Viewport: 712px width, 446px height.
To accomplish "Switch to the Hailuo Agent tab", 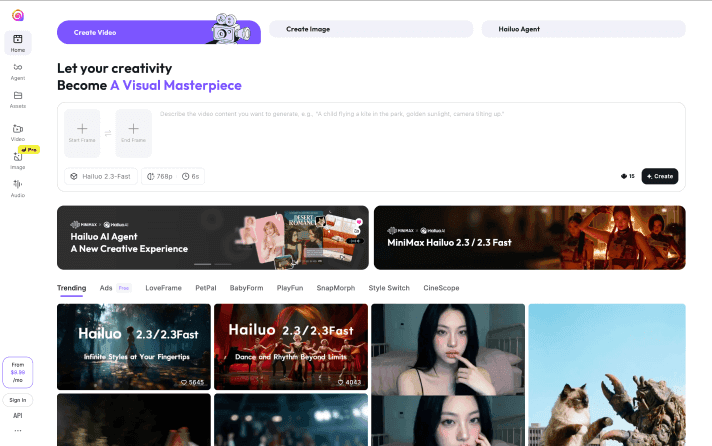I will 583,29.
